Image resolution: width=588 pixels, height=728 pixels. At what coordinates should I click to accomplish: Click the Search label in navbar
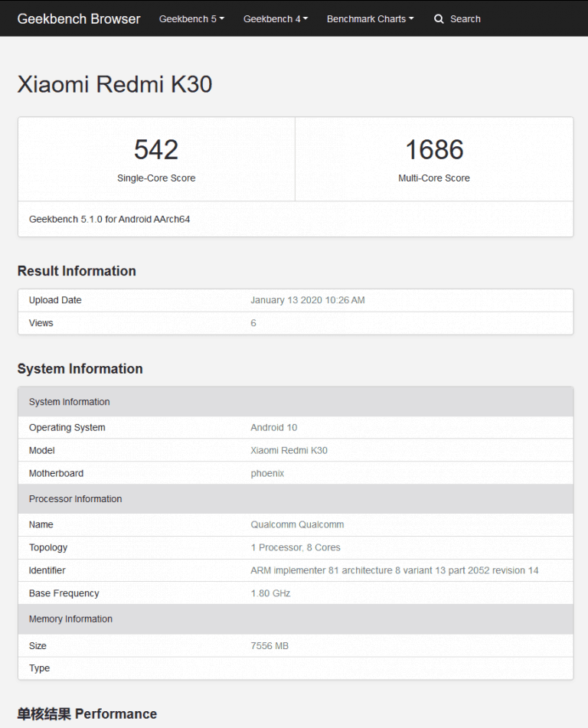tap(465, 19)
